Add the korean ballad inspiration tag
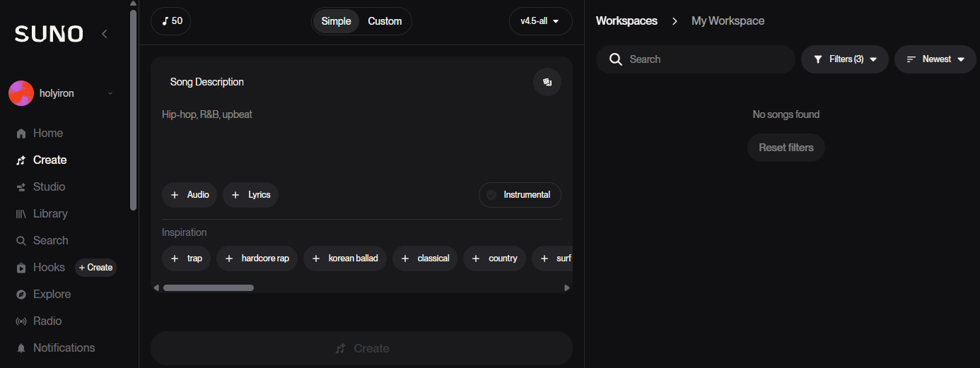This screenshot has height=368, width=980. pyautogui.click(x=345, y=259)
